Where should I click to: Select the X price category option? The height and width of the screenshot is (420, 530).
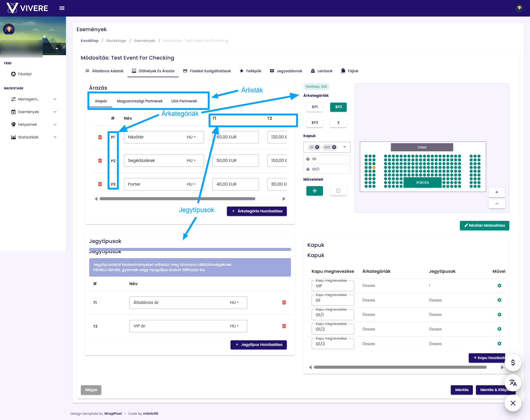click(338, 123)
